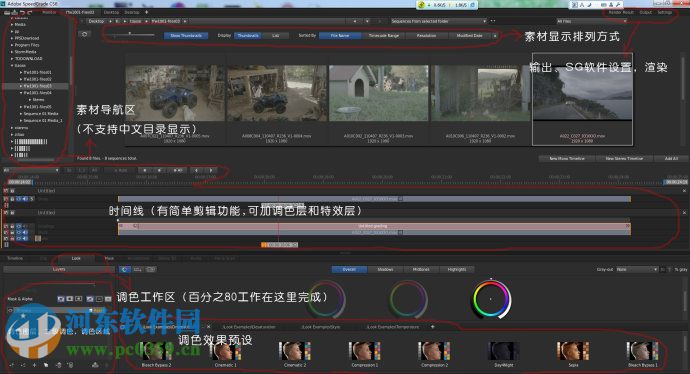
Task: Add a new look preset tab
Action: click(x=433, y=327)
